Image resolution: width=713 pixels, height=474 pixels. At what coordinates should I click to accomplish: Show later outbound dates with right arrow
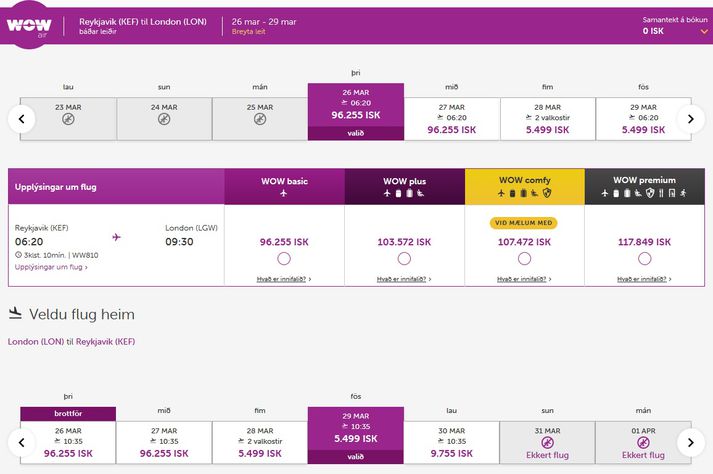(690, 119)
